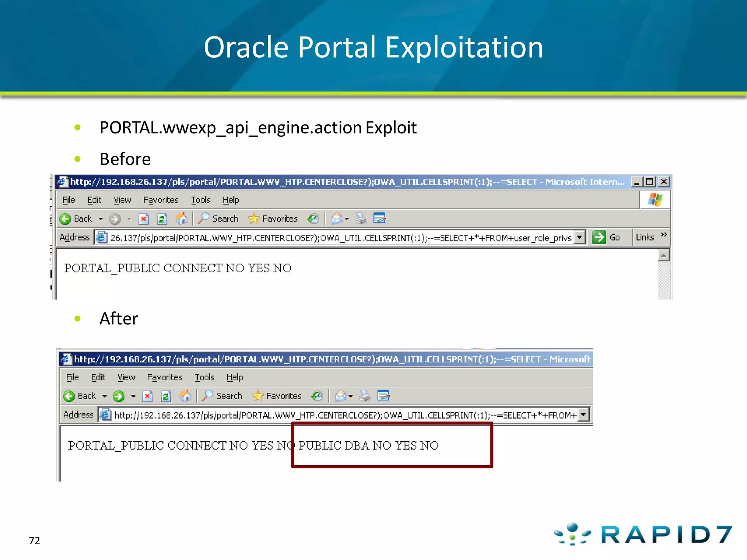Open File menu in the After browser
The height and width of the screenshot is (560, 747).
click(73, 377)
